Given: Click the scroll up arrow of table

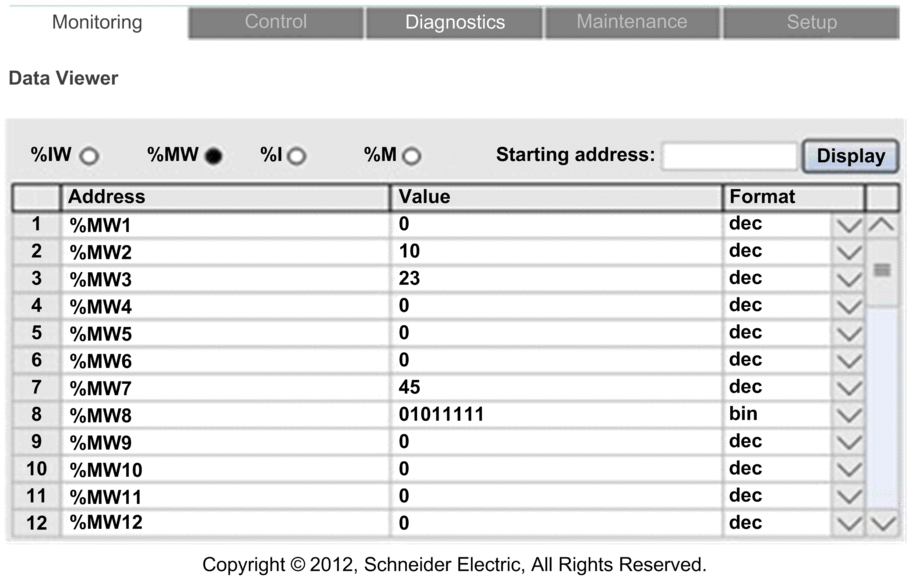Looking at the screenshot, I should click(882, 225).
